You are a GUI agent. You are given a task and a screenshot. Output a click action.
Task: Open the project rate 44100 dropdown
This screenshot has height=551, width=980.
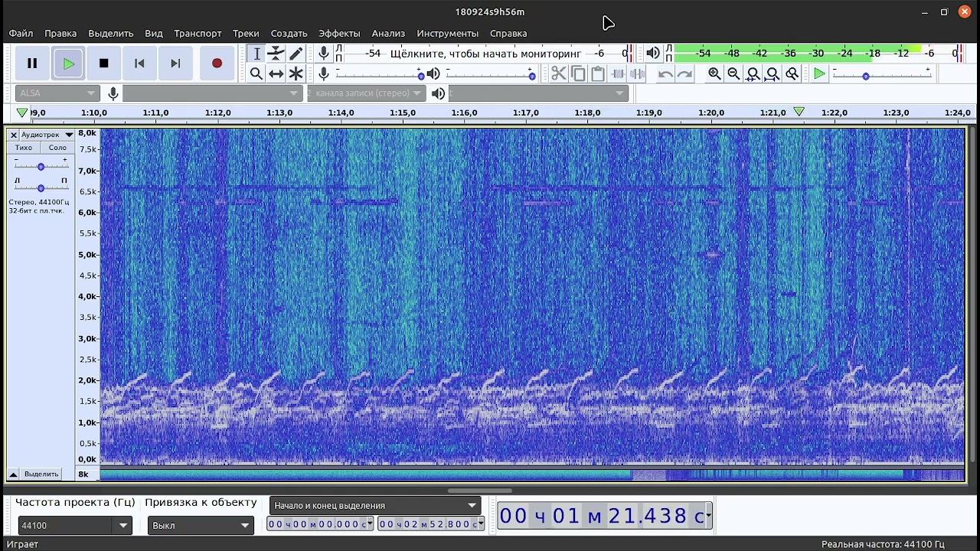[123, 526]
